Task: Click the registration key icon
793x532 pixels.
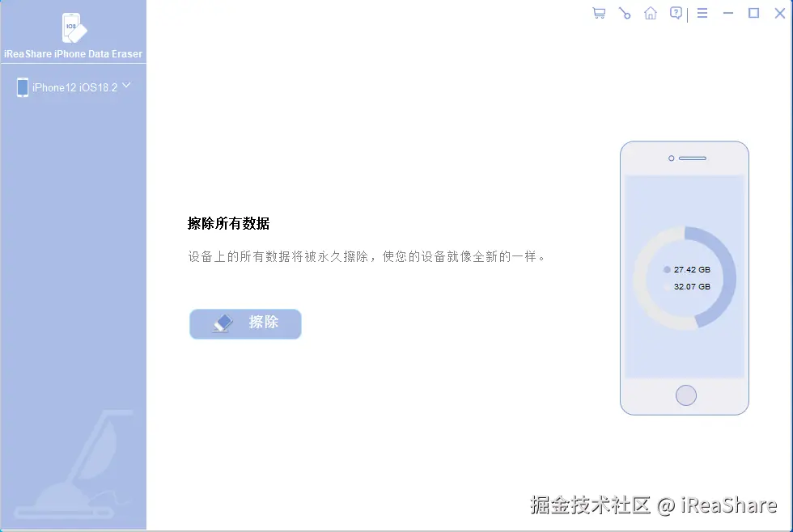Action: [x=624, y=13]
